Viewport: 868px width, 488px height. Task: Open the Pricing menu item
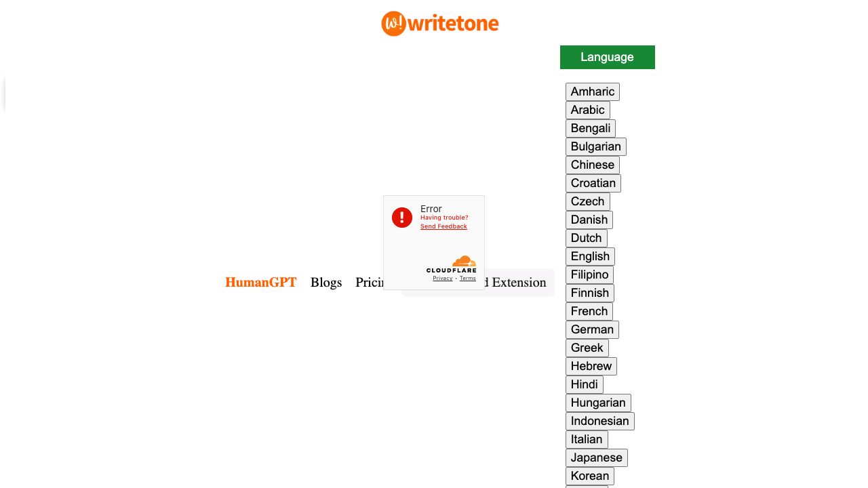click(374, 283)
